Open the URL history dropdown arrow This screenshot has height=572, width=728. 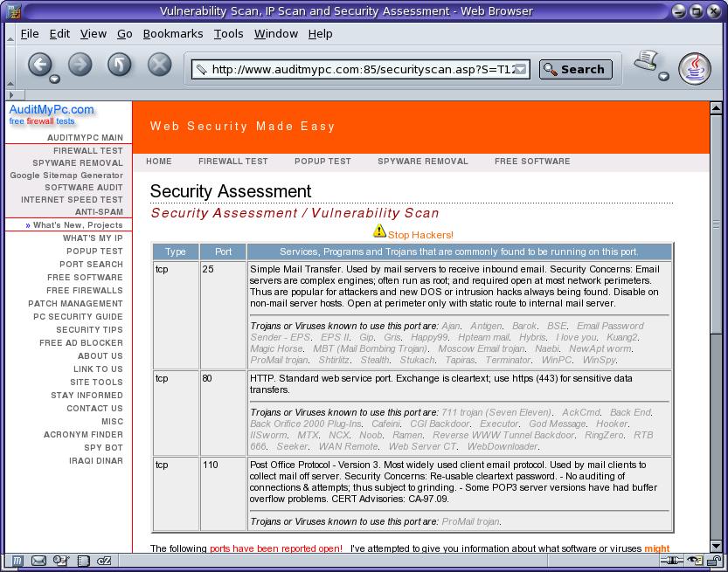(x=522, y=70)
